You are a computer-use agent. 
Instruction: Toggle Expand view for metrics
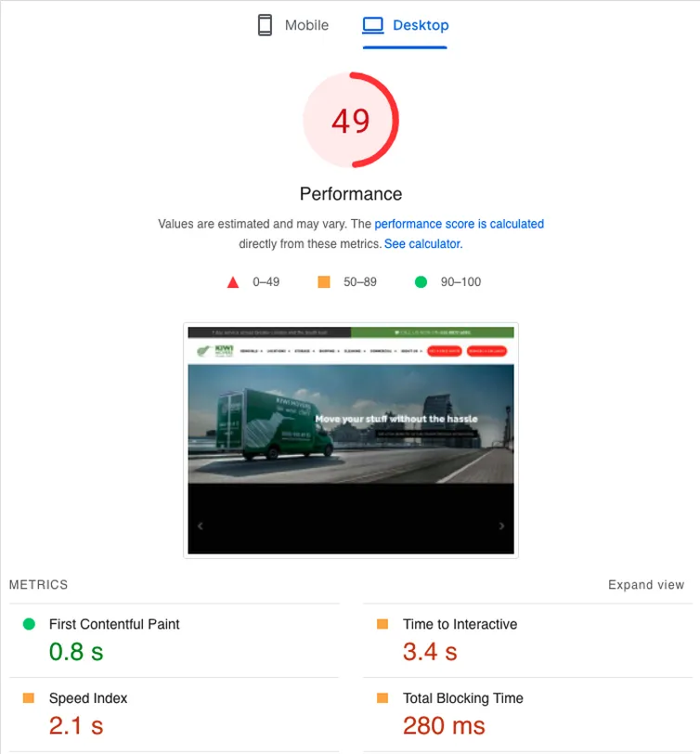pyautogui.click(x=645, y=585)
